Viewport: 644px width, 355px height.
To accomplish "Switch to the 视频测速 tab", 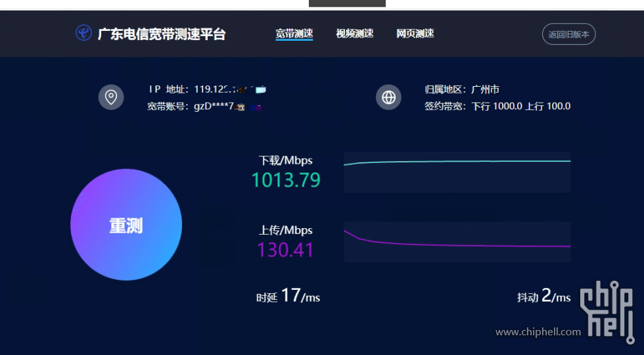I will point(354,34).
